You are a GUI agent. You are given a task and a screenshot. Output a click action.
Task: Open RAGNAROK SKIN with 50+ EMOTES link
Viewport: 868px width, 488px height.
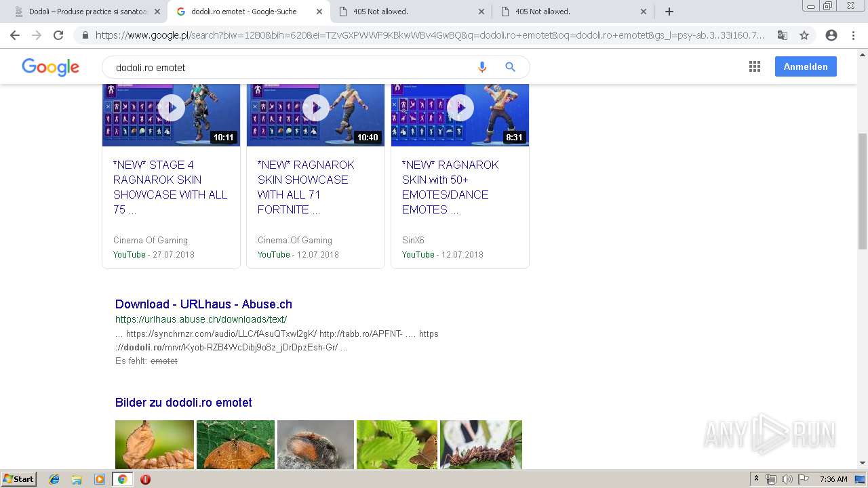[x=450, y=187]
